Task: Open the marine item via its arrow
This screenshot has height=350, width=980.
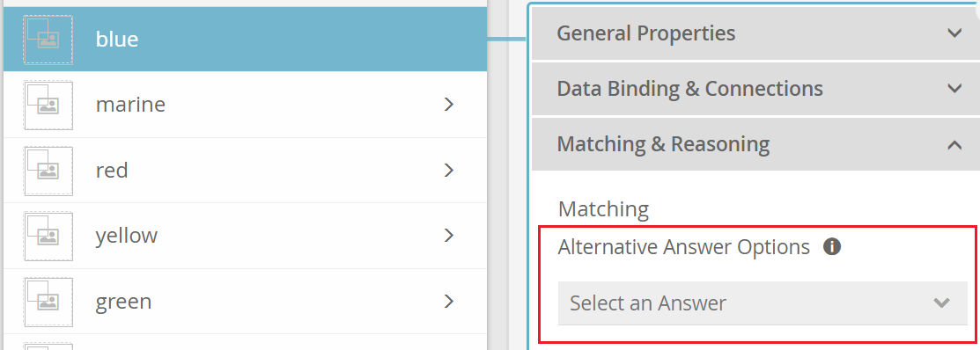Action: coord(448,104)
